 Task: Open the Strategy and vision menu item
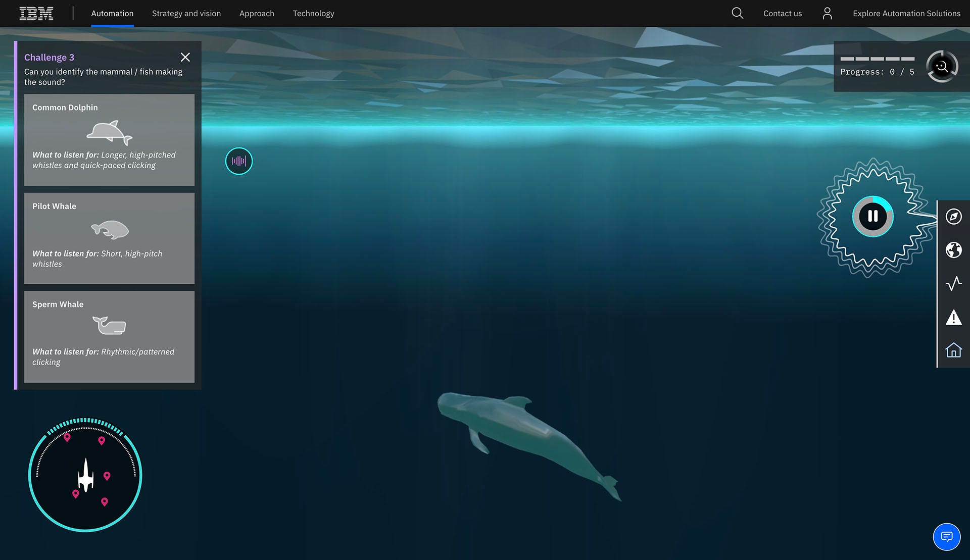[x=186, y=14]
